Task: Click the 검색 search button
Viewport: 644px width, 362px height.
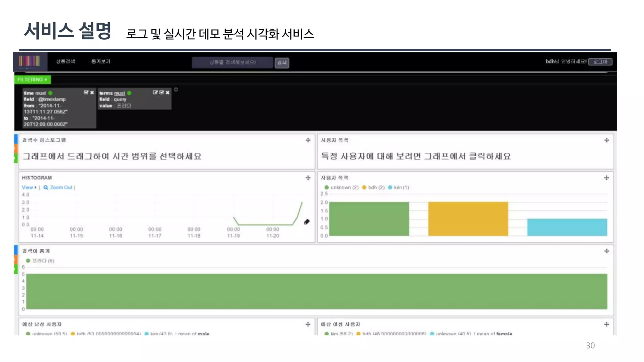Action: [282, 63]
